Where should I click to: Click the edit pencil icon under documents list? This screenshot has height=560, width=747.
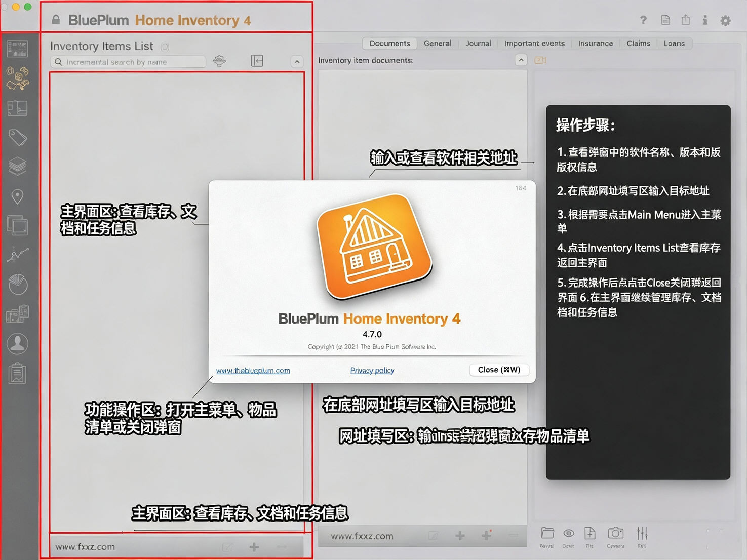coord(433,536)
